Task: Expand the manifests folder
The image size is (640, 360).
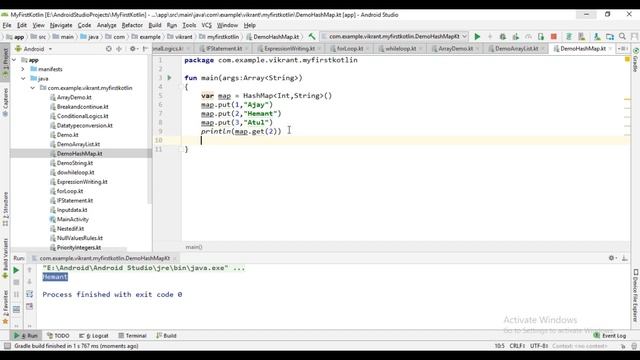Action: coord(23,69)
